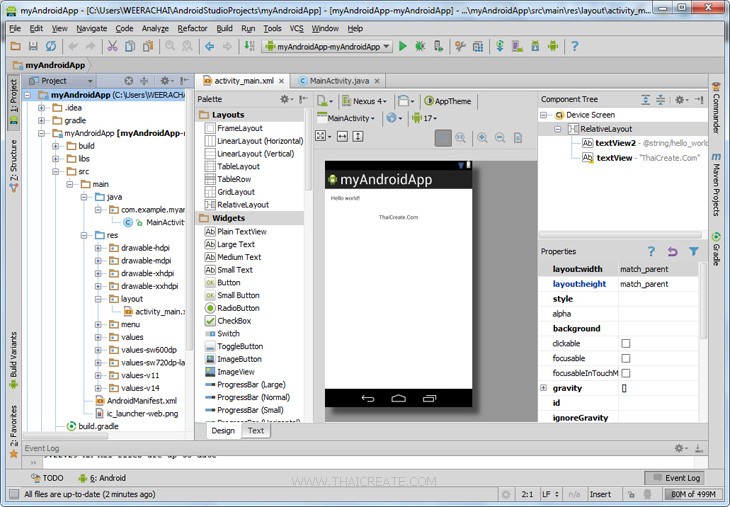The width and height of the screenshot is (730, 507).
Task: Open the AVD Manager toolbar icon
Action: (517, 46)
